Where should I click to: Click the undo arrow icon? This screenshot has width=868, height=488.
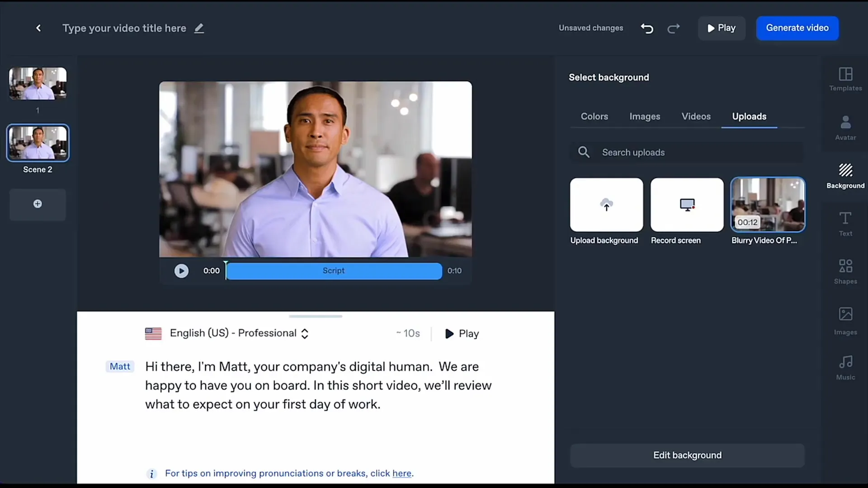click(647, 28)
